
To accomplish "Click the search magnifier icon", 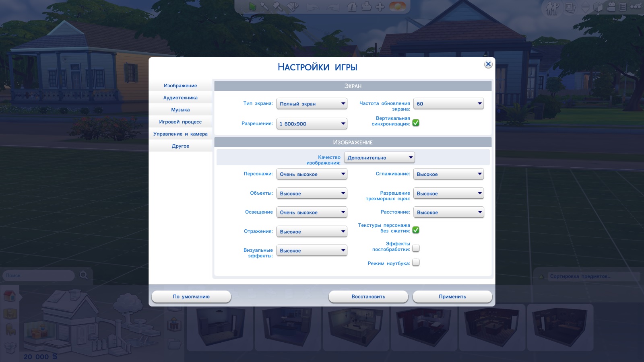I will coord(84,276).
